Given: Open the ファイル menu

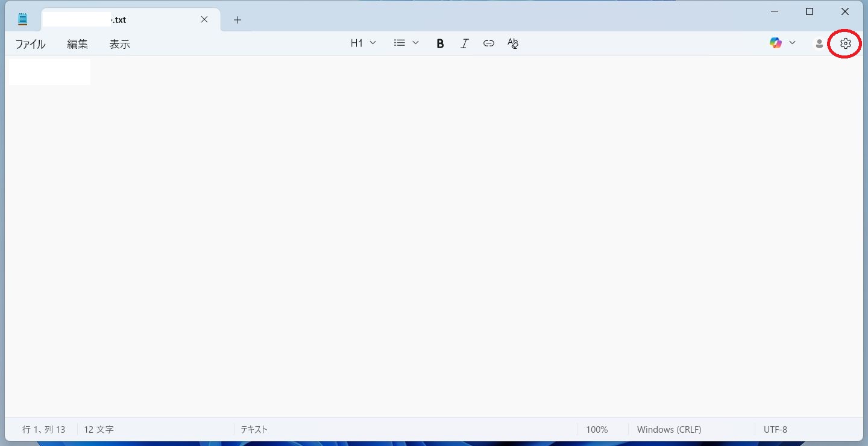Looking at the screenshot, I should click(30, 43).
